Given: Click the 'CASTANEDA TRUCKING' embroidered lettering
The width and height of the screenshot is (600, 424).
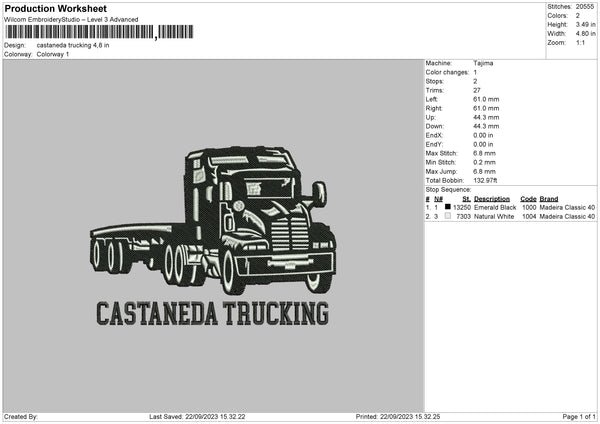Looking at the screenshot, I should [x=212, y=314].
